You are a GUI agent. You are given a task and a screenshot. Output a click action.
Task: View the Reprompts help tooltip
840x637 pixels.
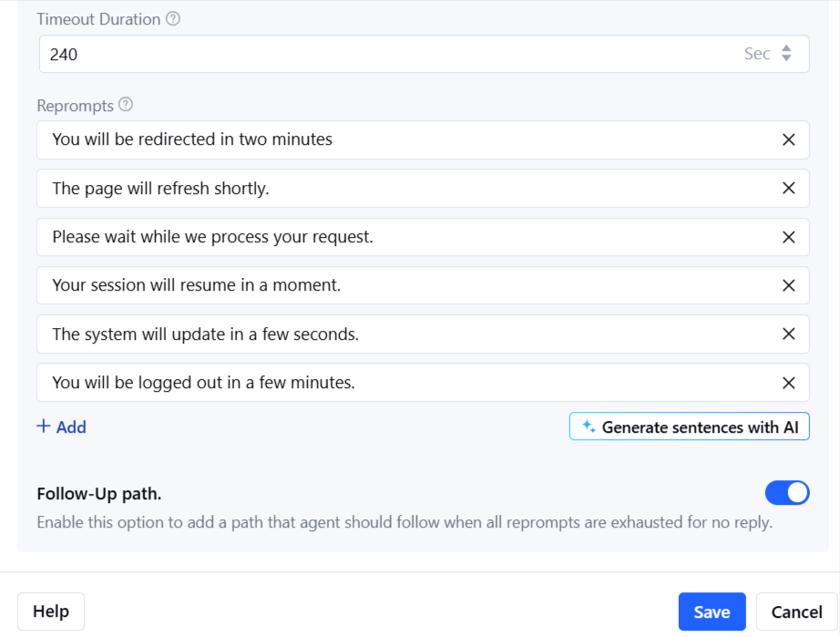click(126, 105)
